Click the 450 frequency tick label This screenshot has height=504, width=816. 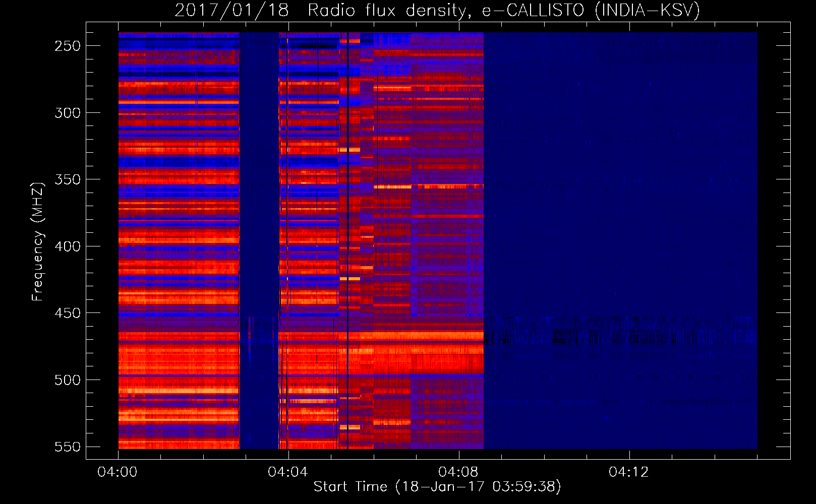click(68, 313)
